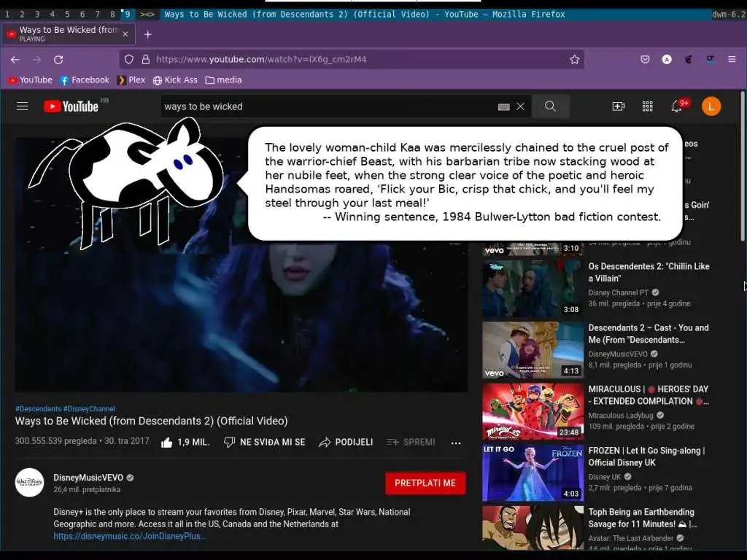Open the Disney UK channel name
Viewport: 747px width, 560px height.
click(x=605, y=477)
